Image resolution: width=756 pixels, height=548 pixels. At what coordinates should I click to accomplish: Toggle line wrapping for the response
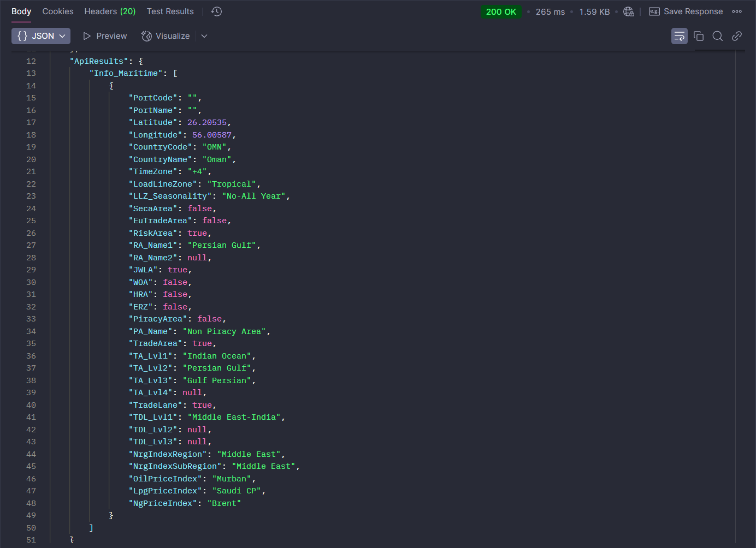coord(679,36)
